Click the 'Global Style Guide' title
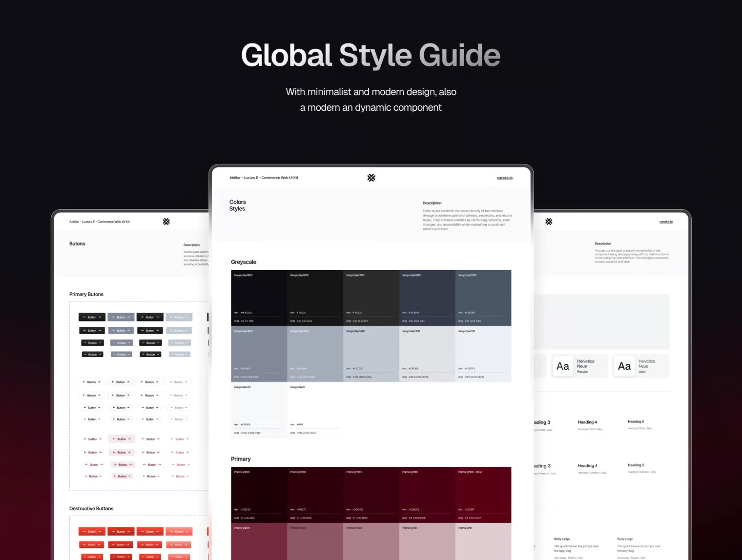Image resolution: width=742 pixels, height=560 pixels. point(371,55)
